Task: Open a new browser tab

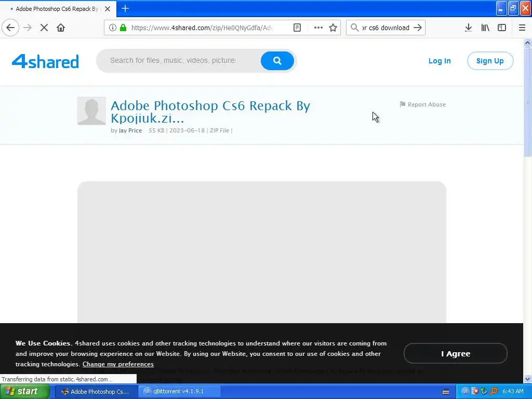Action: 125,8
